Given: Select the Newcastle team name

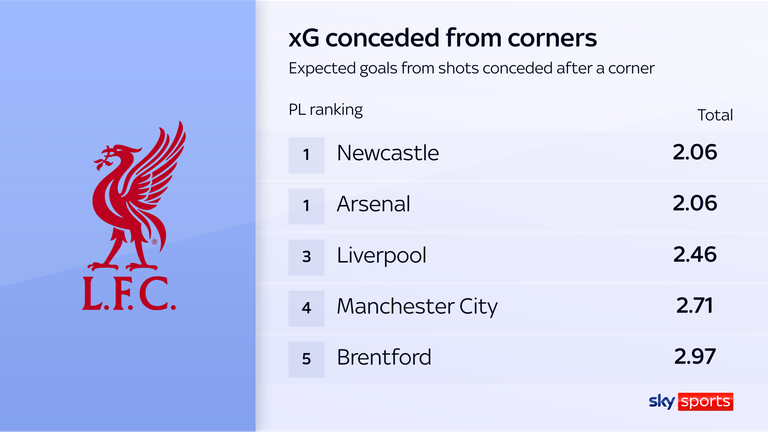Looking at the screenshot, I should [388, 153].
